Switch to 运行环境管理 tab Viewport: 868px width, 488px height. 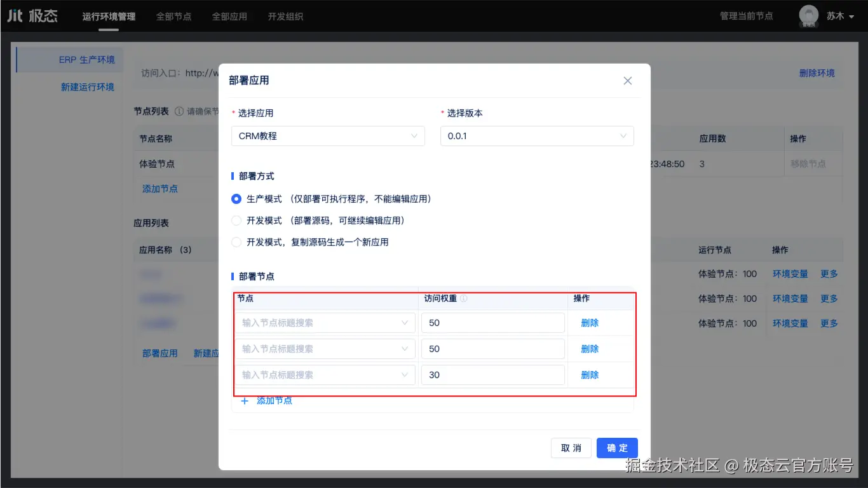click(109, 17)
